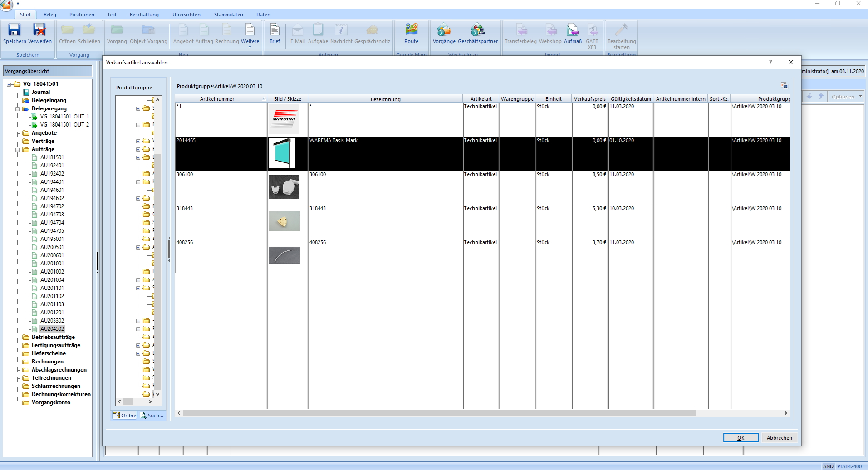Select Belegeingang tree entry
This screenshot has height=470, width=868.
[49, 100]
